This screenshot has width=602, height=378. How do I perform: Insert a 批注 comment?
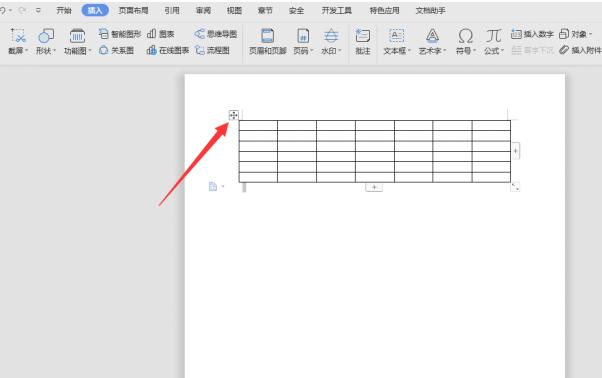tap(362, 41)
